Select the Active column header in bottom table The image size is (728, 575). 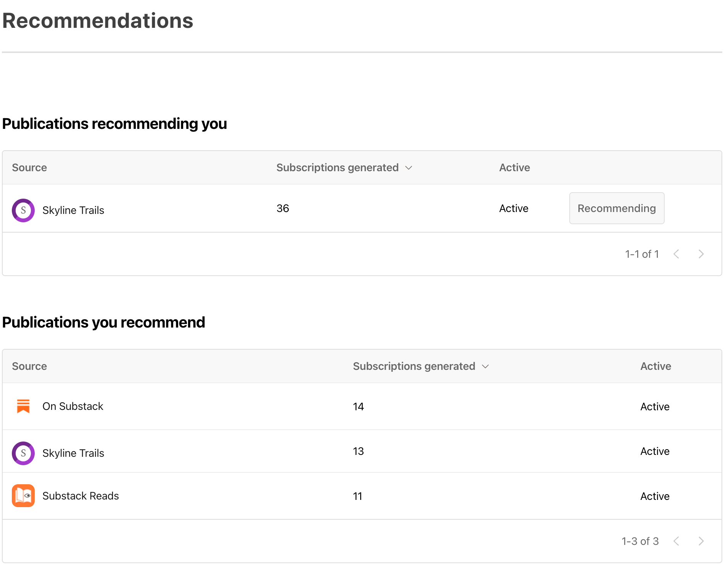656,366
